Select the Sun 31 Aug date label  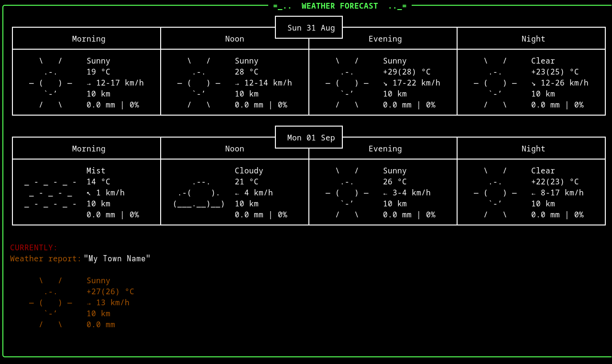tap(311, 28)
